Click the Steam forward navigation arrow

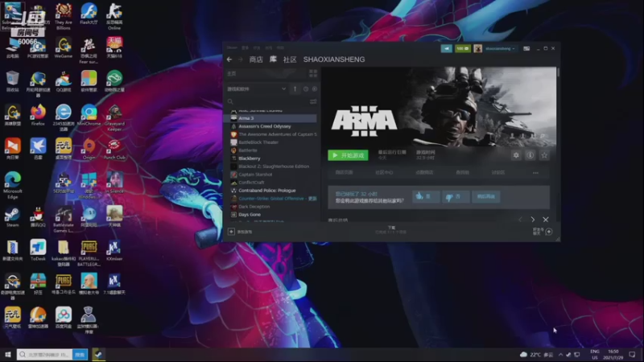pyautogui.click(x=240, y=60)
